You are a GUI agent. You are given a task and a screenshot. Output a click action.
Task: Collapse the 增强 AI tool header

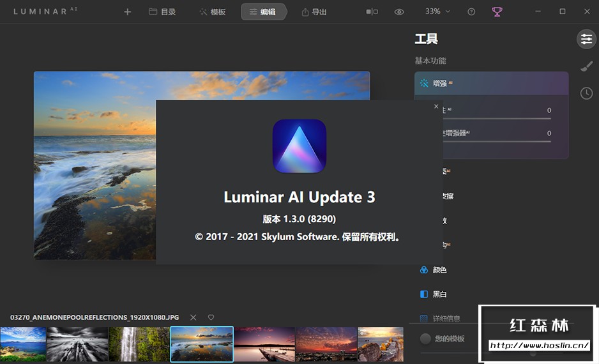pyautogui.click(x=492, y=83)
